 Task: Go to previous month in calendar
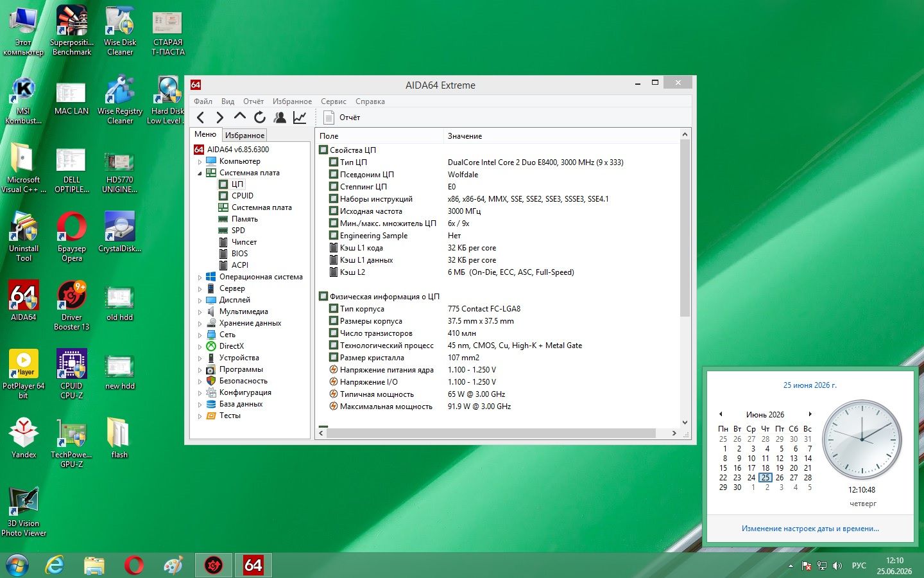[x=721, y=414]
